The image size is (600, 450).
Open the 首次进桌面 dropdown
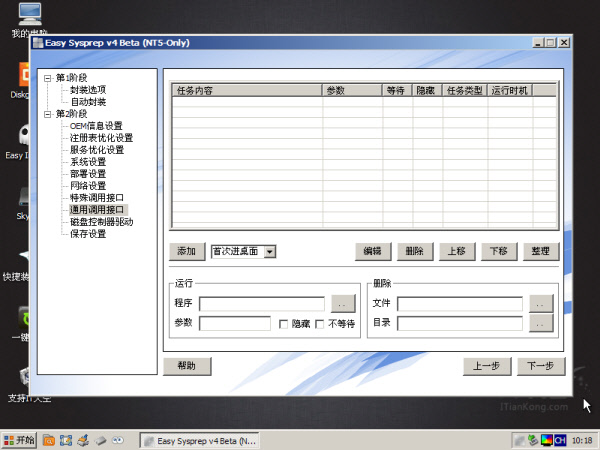coord(270,252)
